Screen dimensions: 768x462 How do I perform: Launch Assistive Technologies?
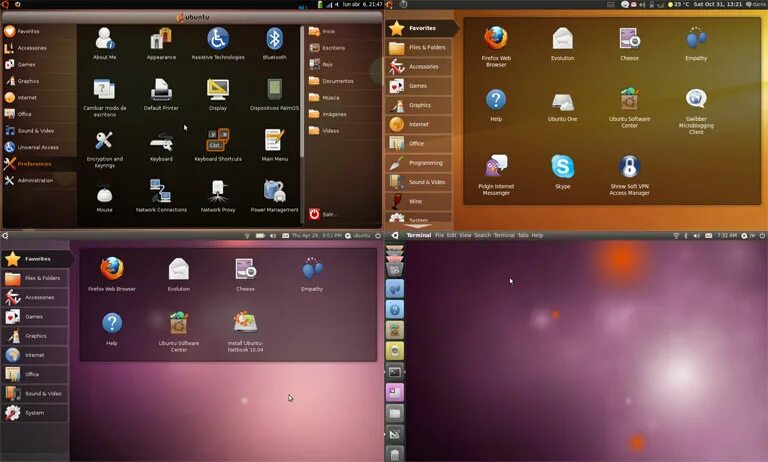[x=218, y=43]
